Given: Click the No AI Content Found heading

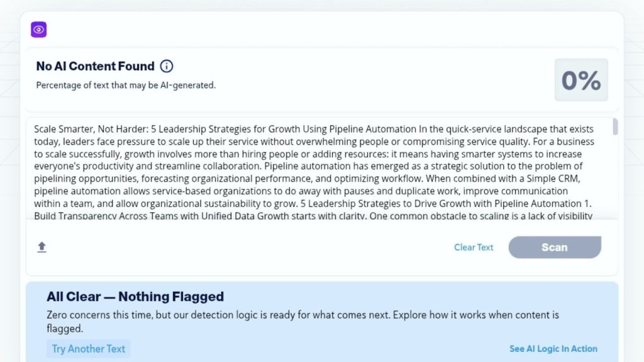Looking at the screenshot, I should (95, 66).
